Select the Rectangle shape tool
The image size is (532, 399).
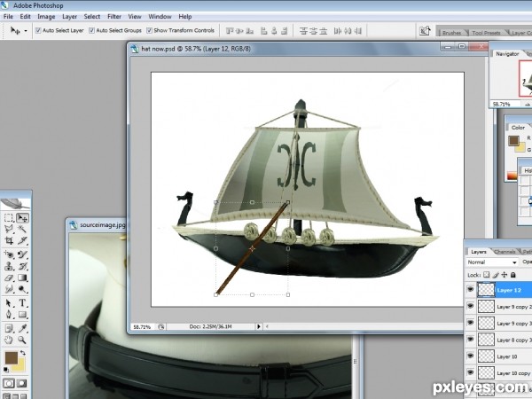(x=22, y=315)
